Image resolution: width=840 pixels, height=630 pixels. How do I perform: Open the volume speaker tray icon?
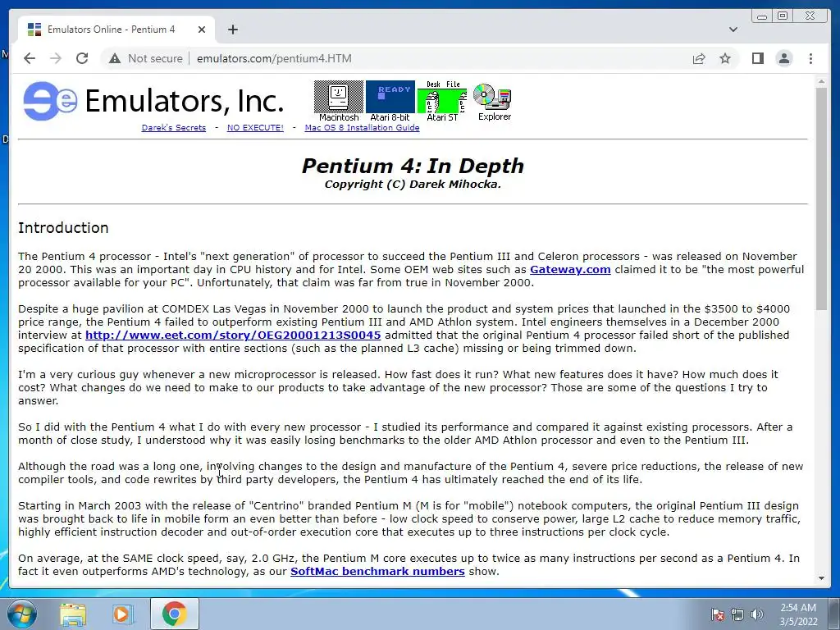(756, 614)
